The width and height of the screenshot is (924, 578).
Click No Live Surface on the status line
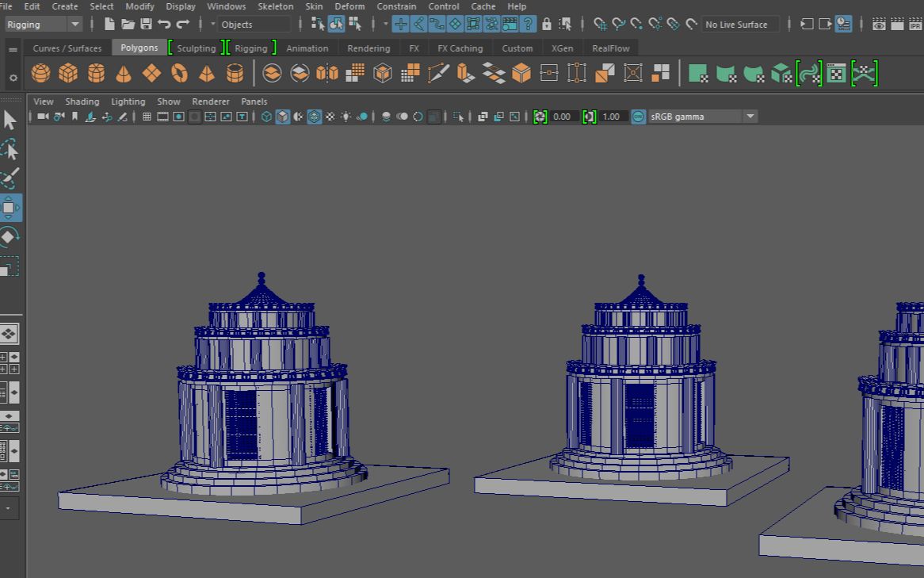point(739,25)
